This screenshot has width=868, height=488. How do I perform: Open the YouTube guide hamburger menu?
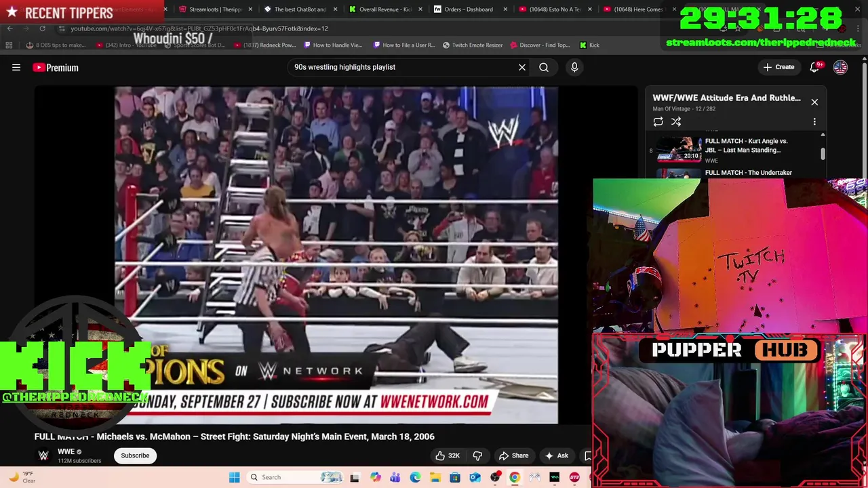pyautogui.click(x=16, y=67)
